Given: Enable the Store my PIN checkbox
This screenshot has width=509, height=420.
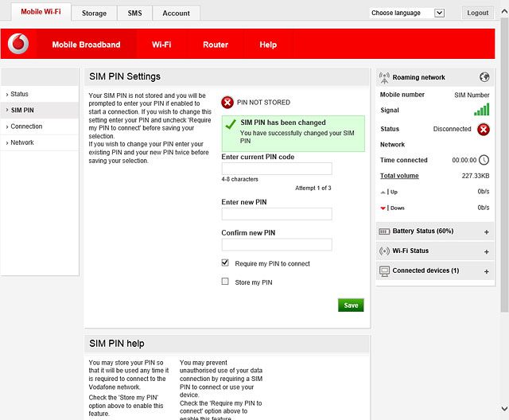Looking at the screenshot, I should [x=225, y=281].
